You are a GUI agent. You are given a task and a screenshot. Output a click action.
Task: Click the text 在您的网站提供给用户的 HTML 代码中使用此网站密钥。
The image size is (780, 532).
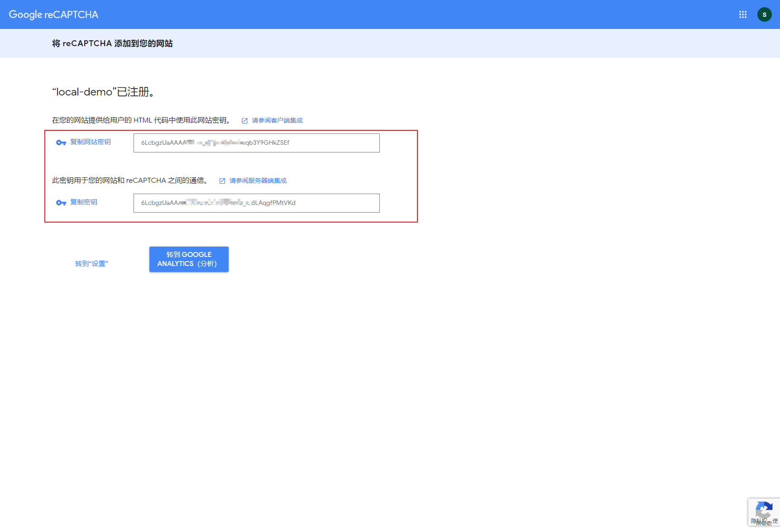142,120
